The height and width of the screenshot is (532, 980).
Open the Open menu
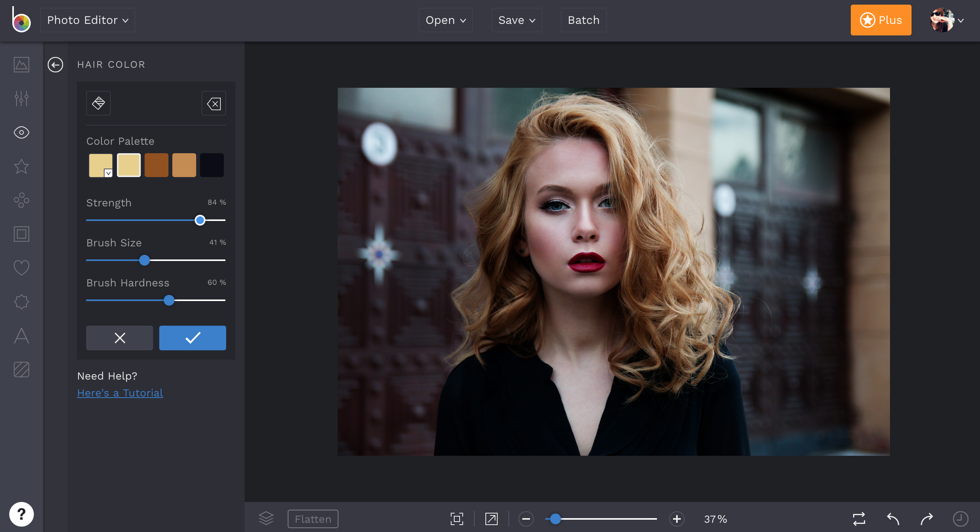point(445,20)
